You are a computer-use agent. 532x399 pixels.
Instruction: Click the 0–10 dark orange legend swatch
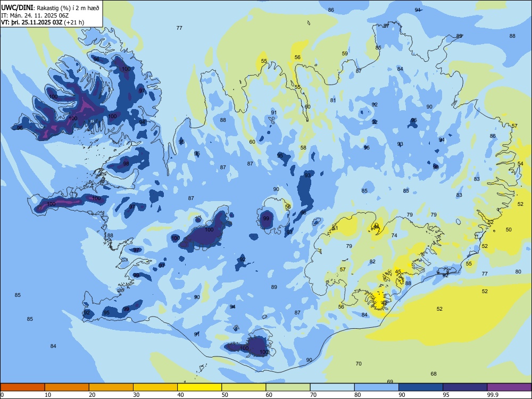(x=22, y=387)
